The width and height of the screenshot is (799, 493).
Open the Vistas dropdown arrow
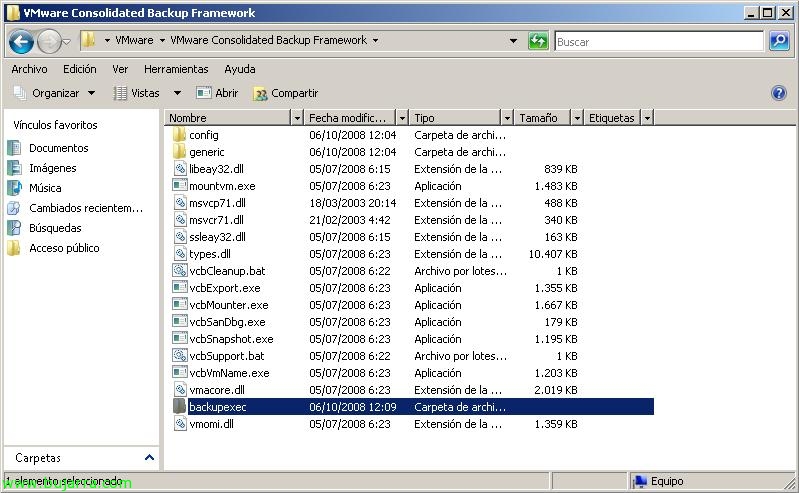[177, 93]
